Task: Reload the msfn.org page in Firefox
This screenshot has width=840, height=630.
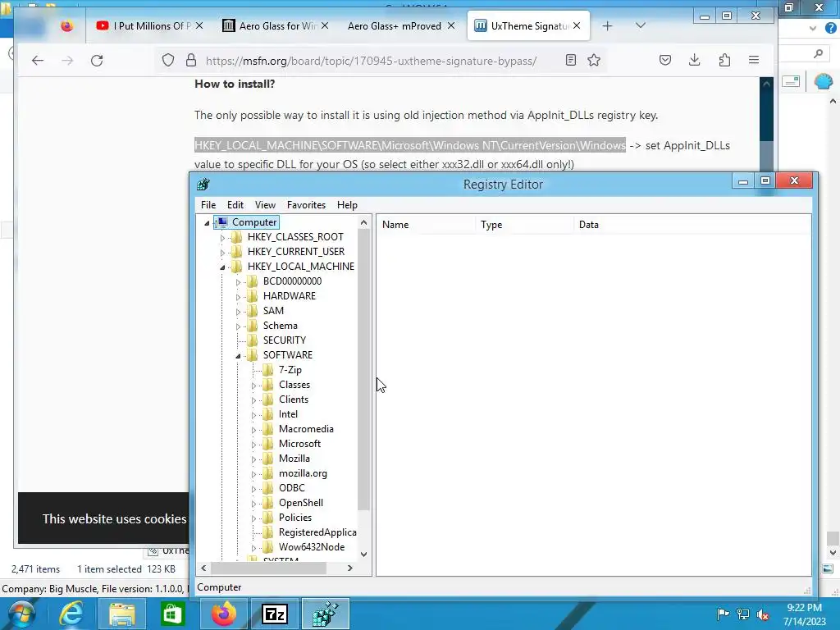Action: [97, 61]
